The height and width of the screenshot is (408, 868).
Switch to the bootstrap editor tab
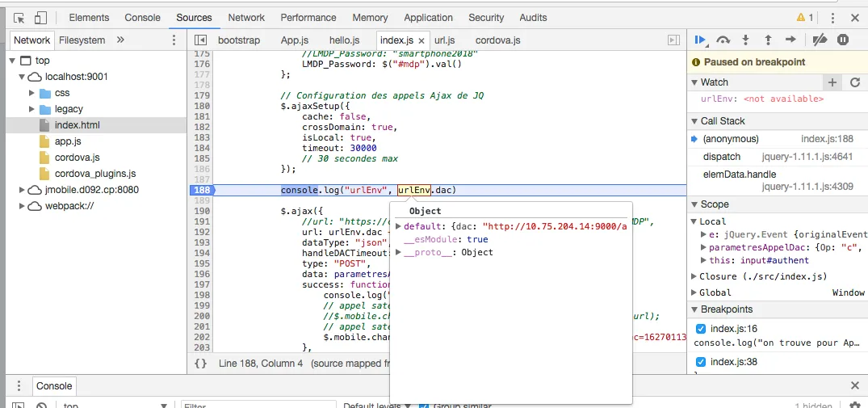click(238, 40)
